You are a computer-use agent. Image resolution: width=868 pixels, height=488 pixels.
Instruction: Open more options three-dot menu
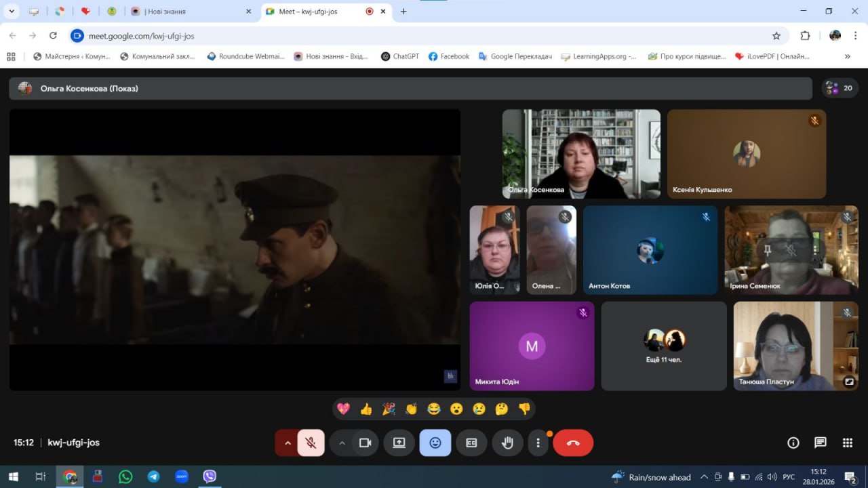click(x=538, y=443)
